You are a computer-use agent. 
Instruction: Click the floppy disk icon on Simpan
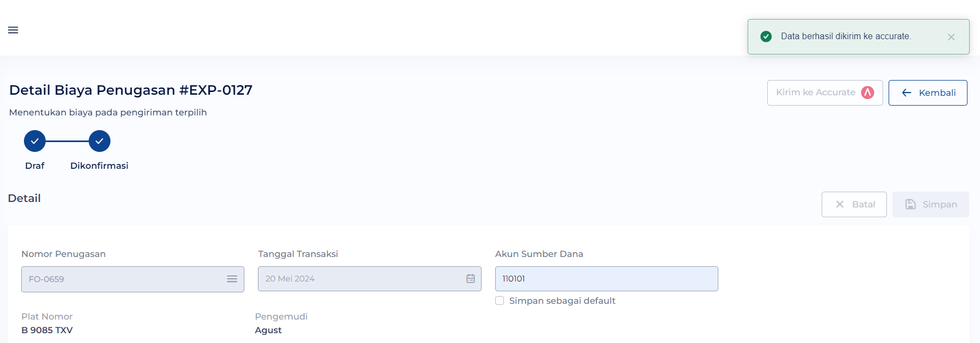click(x=910, y=204)
